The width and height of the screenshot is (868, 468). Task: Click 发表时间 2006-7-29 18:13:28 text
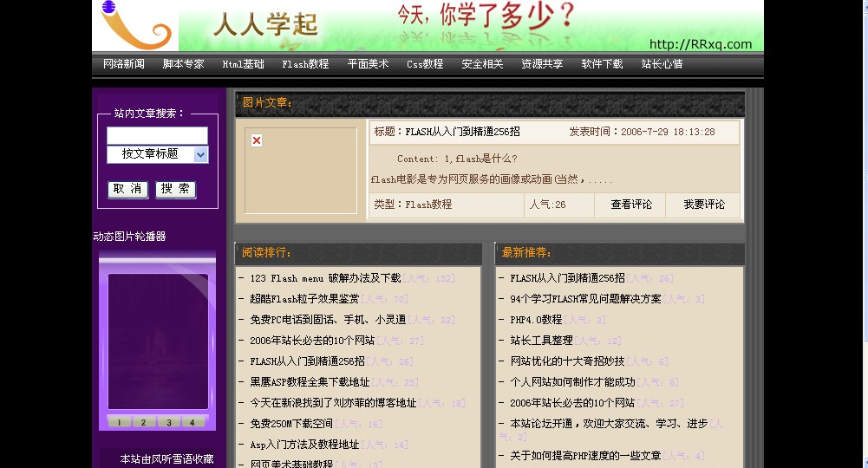(x=643, y=132)
